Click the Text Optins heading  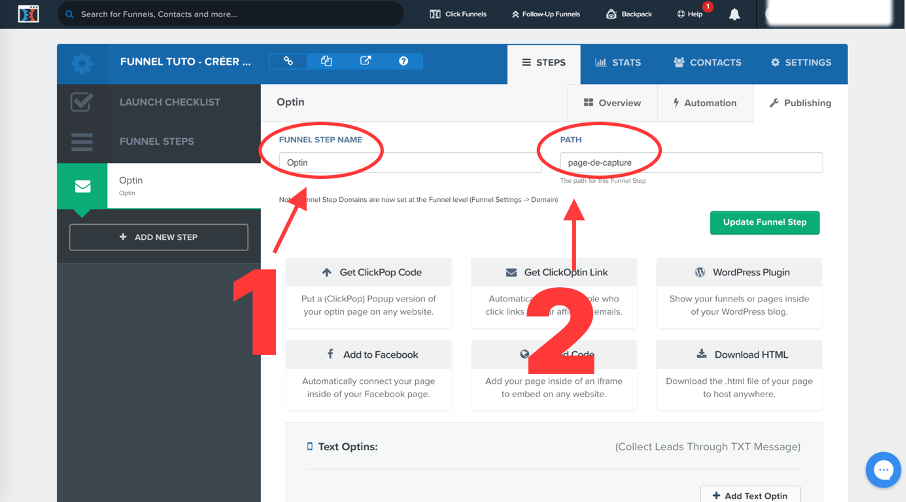[347, 447]
